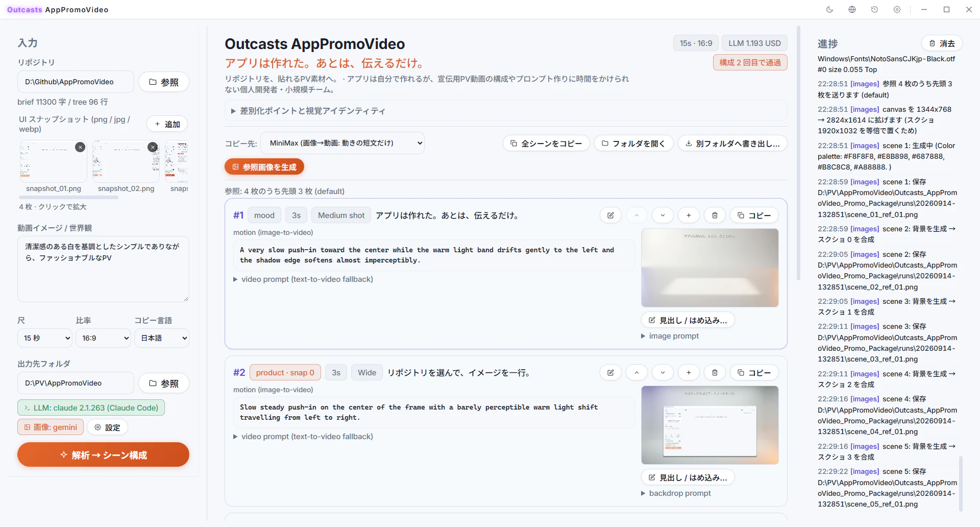Click the repository path input field
The image size is (980, 527).
[x=76, y=82]
